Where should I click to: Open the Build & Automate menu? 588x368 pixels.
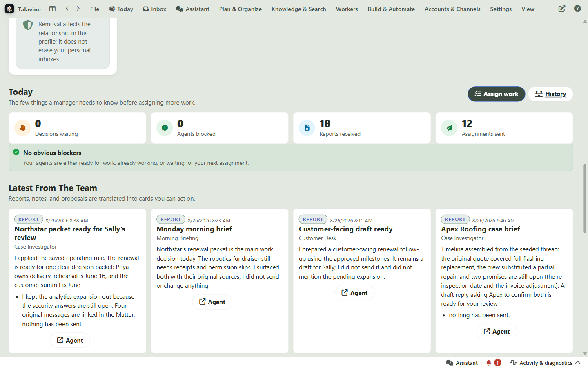[x=391, y=9]
